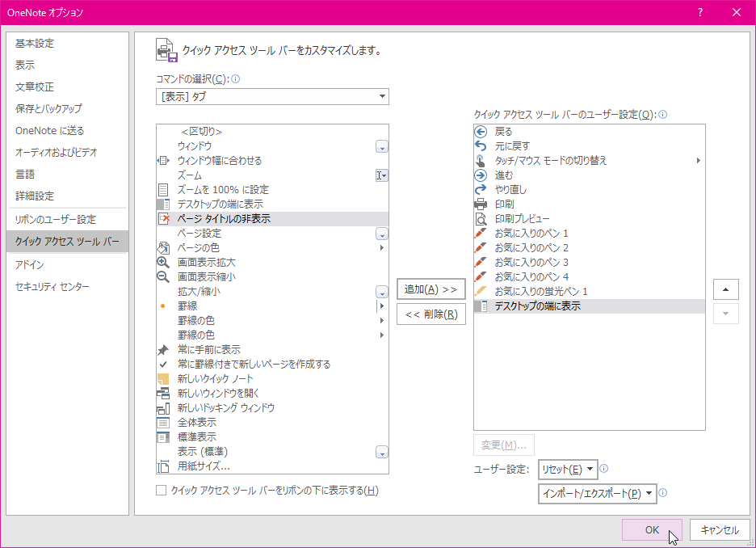This screenshot has width=756, height=548.
Task: Select the 常に手前に表示 pin icon
Action: click(x=163, y=350)
